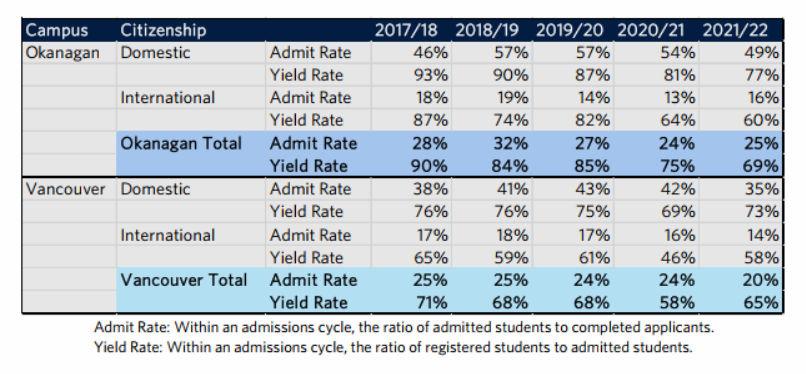Click Vancouver Total 2017/18 yield rate 71%
Screen dimensions: 806x374
pos(430,303)
